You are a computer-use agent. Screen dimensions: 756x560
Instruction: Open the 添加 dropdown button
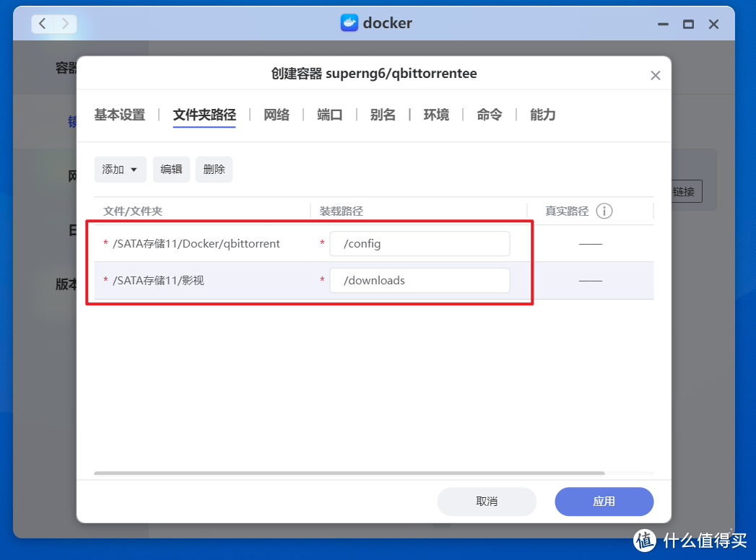[120, 169]
